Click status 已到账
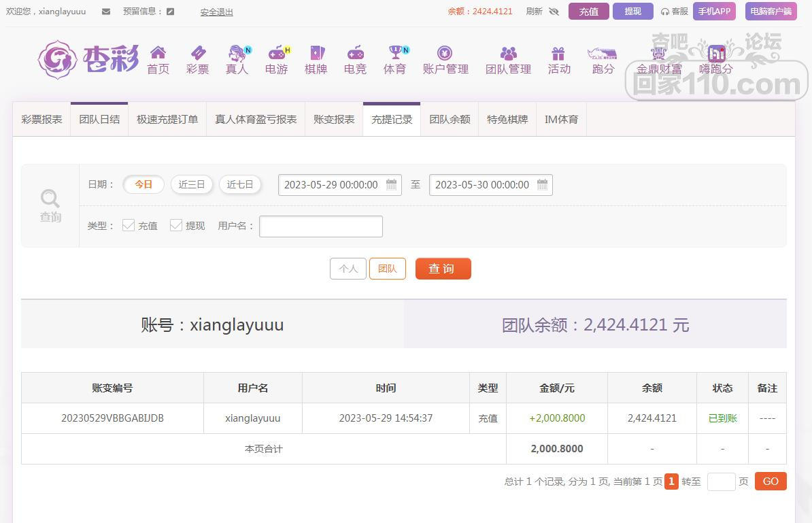This screenshot has width=812, height=523. [722, 418]
